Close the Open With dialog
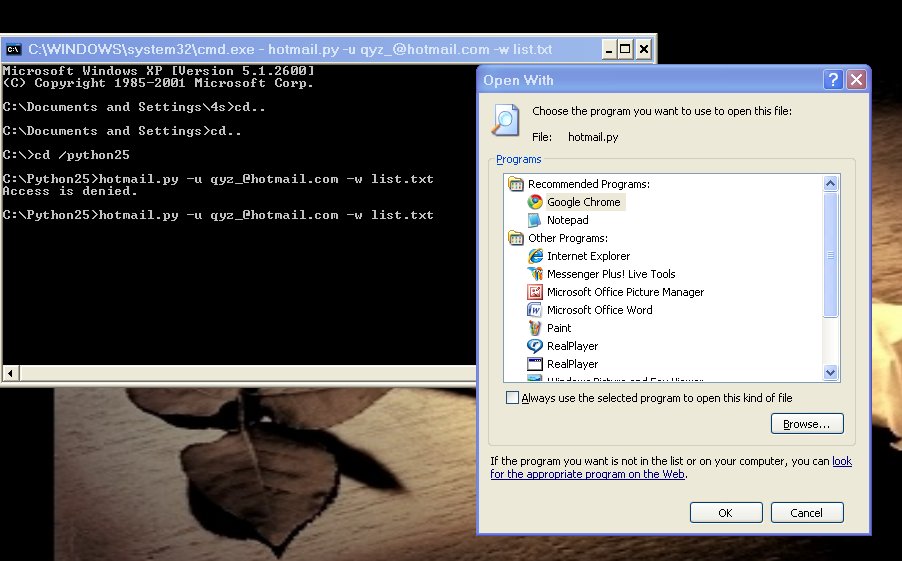902x561 pixels. [x=856, y=79]
